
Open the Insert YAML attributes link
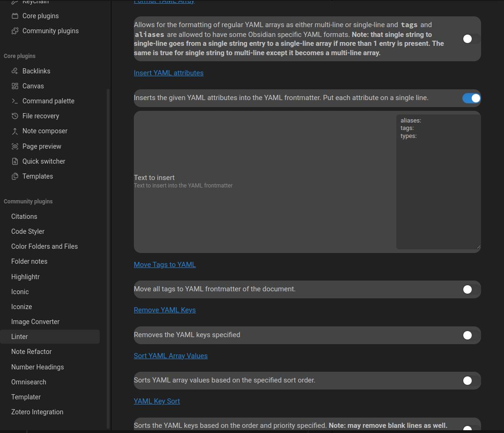pyautogui.click(x=168, y=73)
